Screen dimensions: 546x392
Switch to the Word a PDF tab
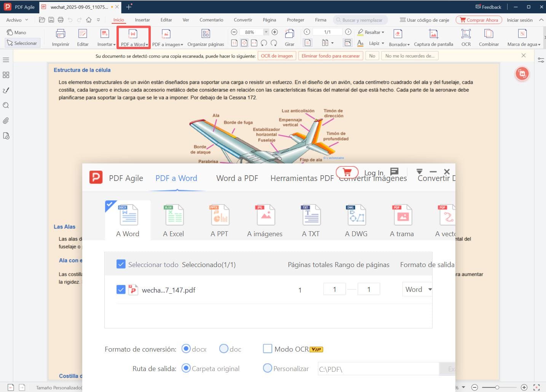point(237,178)
